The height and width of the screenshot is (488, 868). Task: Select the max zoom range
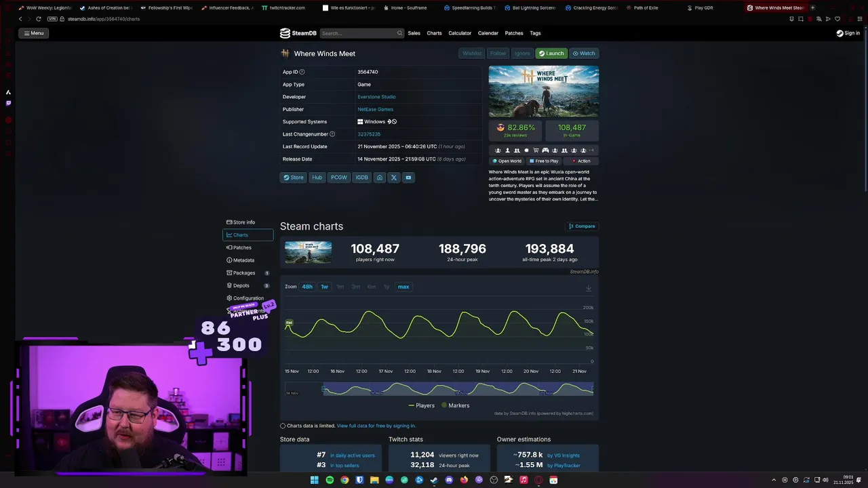point(403,287)
